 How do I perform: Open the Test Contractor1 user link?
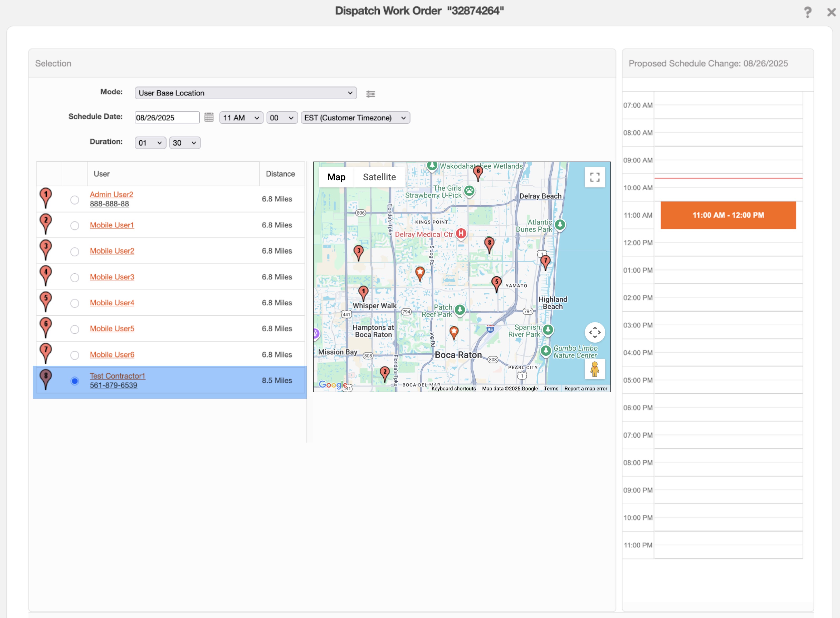tap(117, 376)
